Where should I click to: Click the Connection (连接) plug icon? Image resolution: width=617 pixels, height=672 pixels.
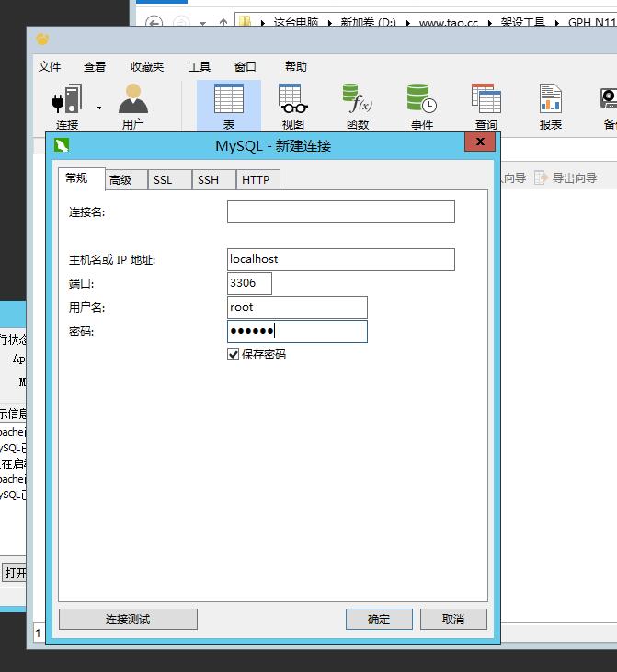coord(67,100)
